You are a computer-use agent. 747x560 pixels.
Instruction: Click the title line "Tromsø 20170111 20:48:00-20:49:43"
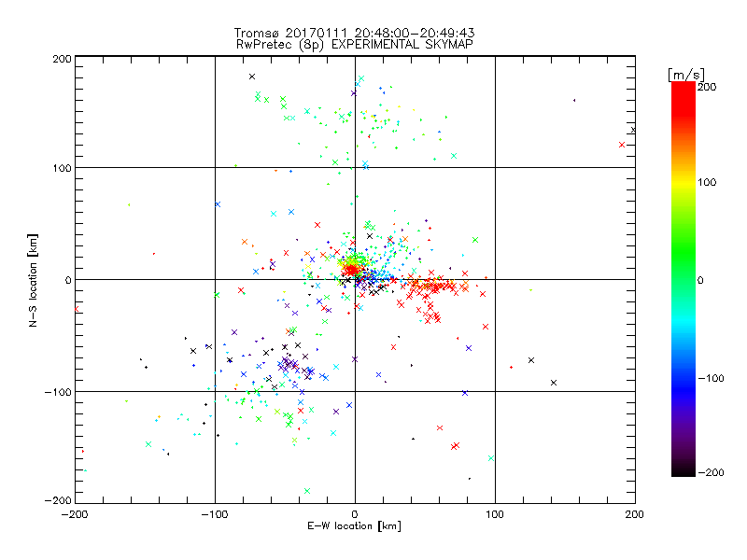pos(354,33)
